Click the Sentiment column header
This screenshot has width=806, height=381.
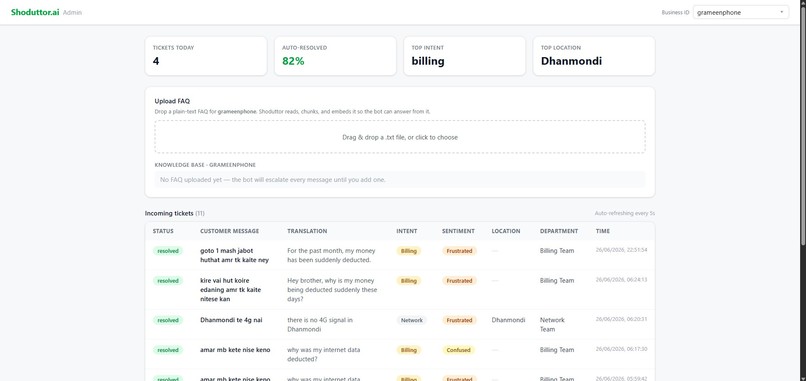459,231
